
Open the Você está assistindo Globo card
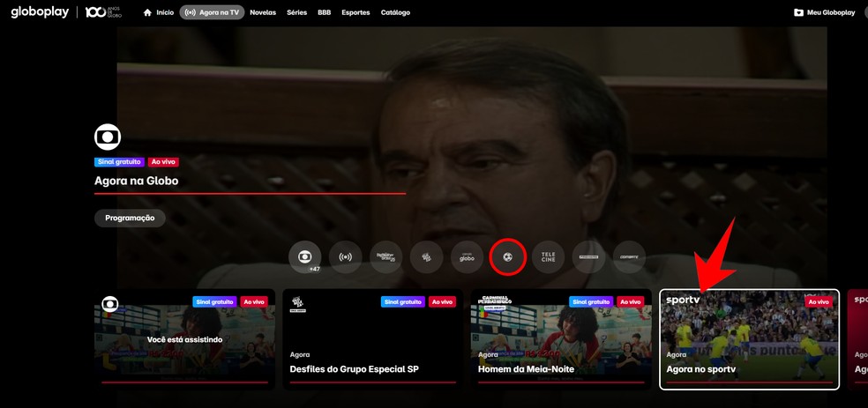pyautogui.click(x=185, y=339)
